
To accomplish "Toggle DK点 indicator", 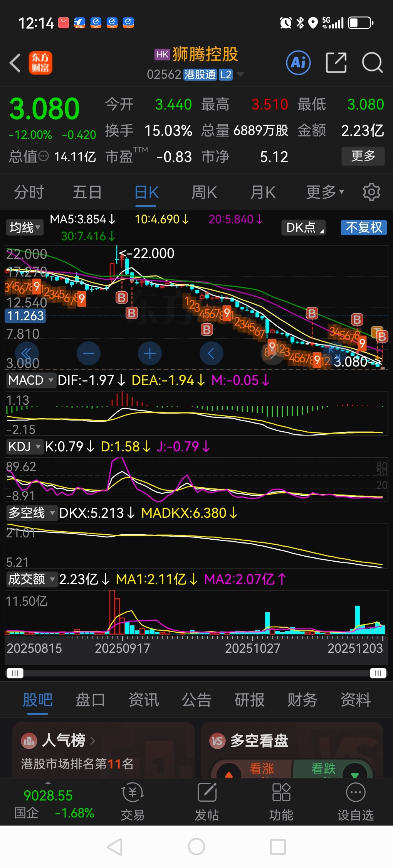I will (x=303, y=227).
